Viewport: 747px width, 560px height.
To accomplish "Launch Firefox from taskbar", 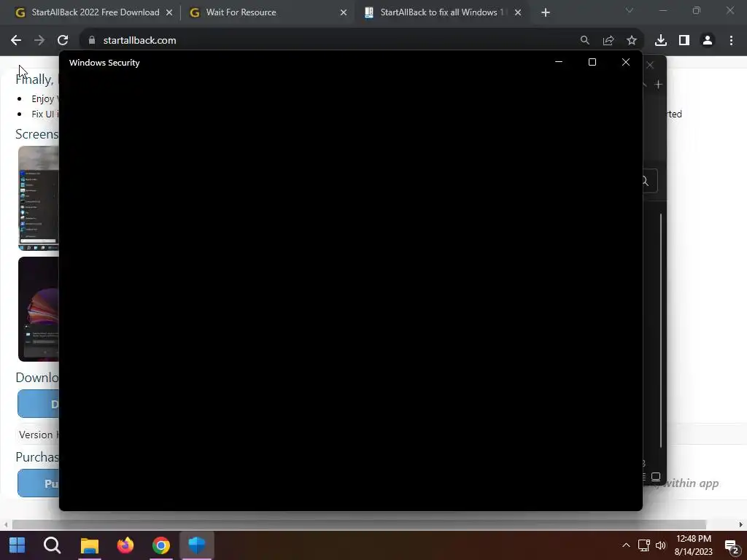I will 125,545.
